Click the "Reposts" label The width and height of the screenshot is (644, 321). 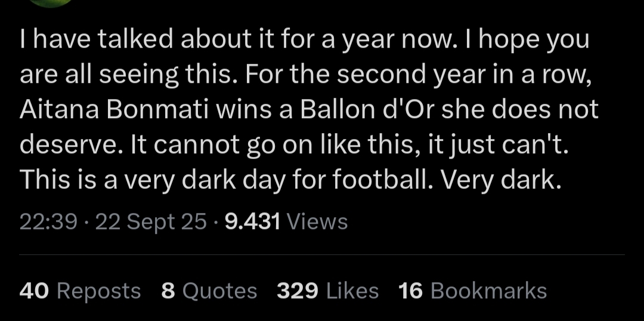click(x=99, y=291)
